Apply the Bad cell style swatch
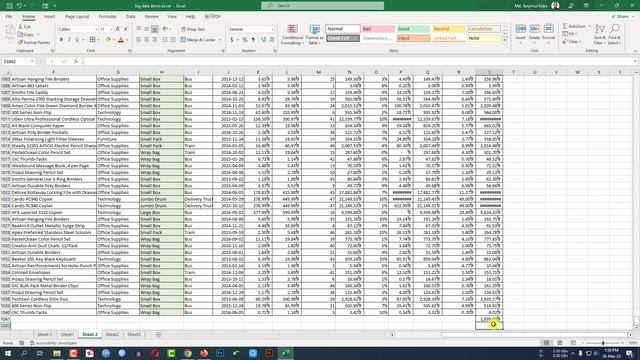The width and height of the screenshot is (640, 360). click(x=378, y=29)
